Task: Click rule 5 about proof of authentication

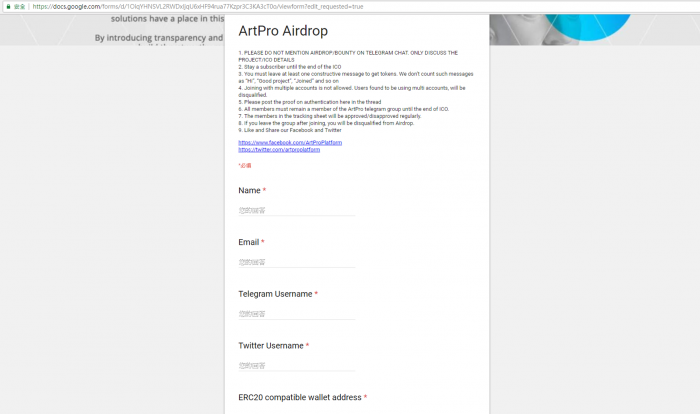Action: pos(310,102)
